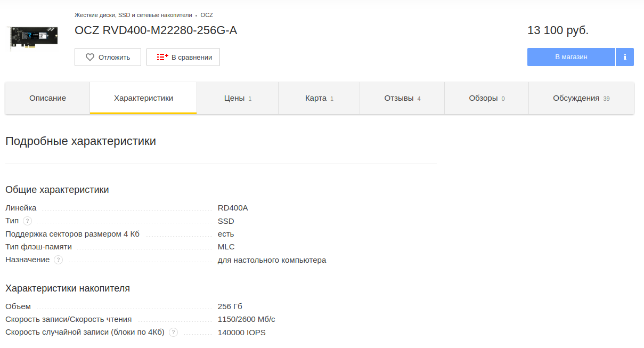Click the Подробные характеристики heading
Screen dimensions: 644x348
pyautogui.click(x=80, y=142)
